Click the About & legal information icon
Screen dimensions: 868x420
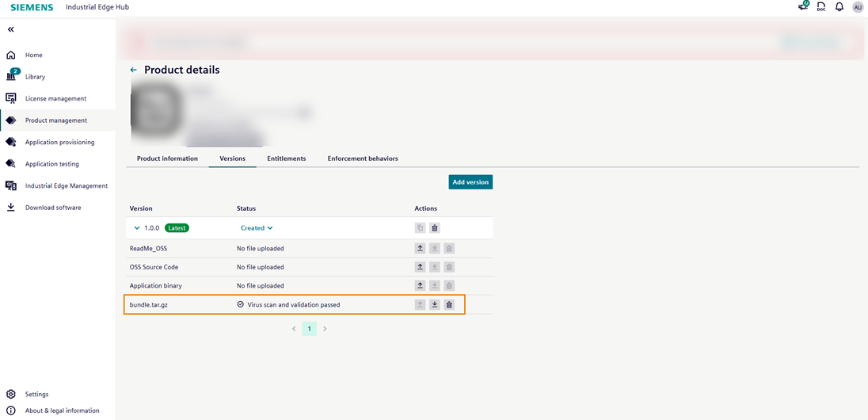pos(10,410)
